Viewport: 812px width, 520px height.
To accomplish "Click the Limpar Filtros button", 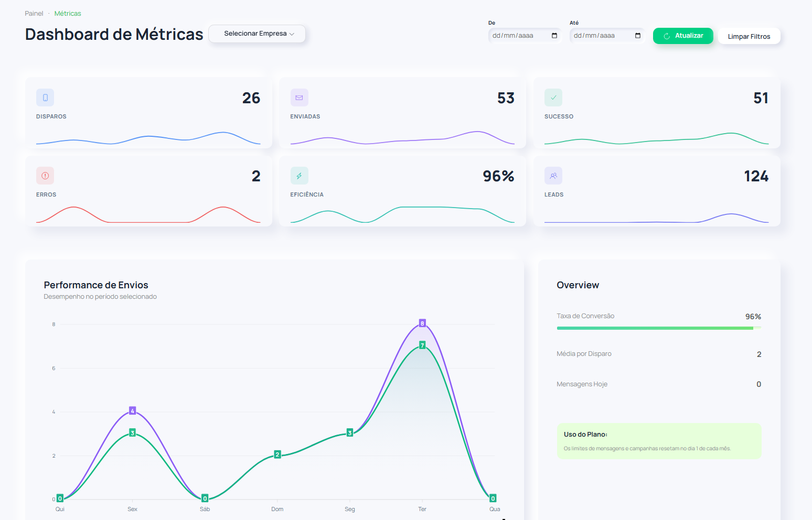I will pyautogui.click(x=749, y=36).
